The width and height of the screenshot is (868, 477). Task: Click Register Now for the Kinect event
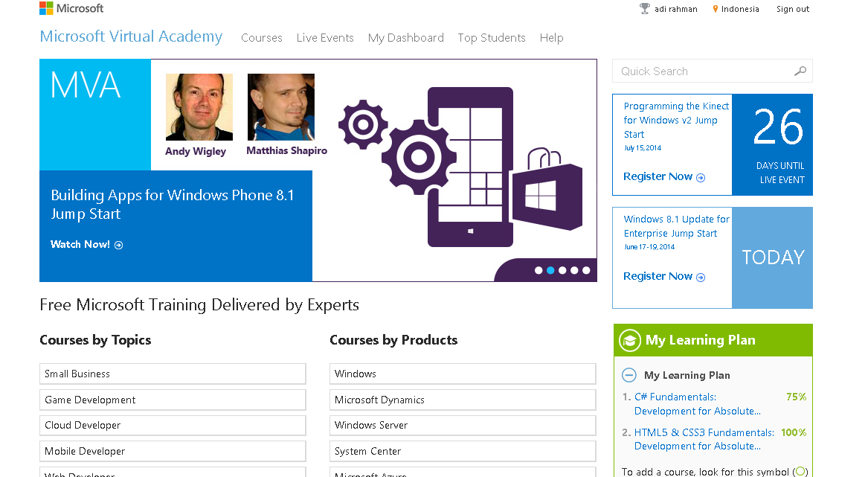click(x=658, y=176)
